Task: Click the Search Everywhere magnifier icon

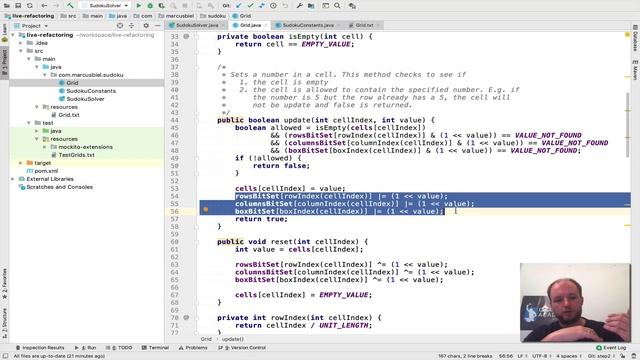Action: [337, 6]
